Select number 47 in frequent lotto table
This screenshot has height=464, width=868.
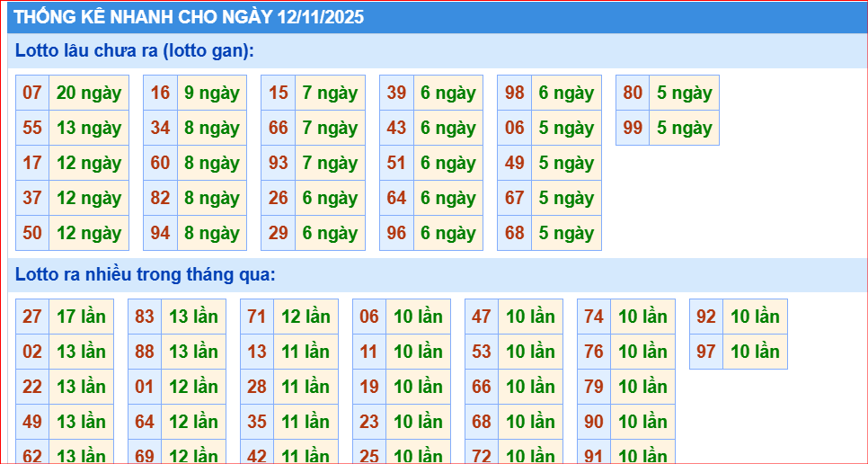482,317
